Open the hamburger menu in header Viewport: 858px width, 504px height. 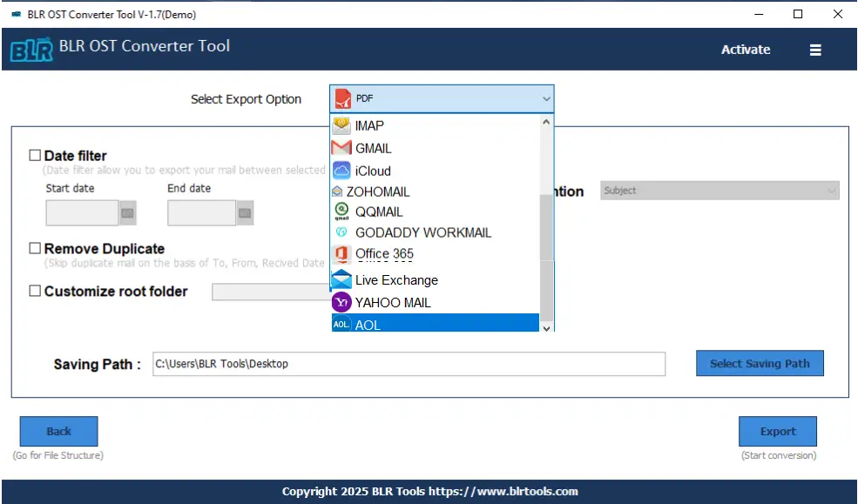[x=815, y=50]
